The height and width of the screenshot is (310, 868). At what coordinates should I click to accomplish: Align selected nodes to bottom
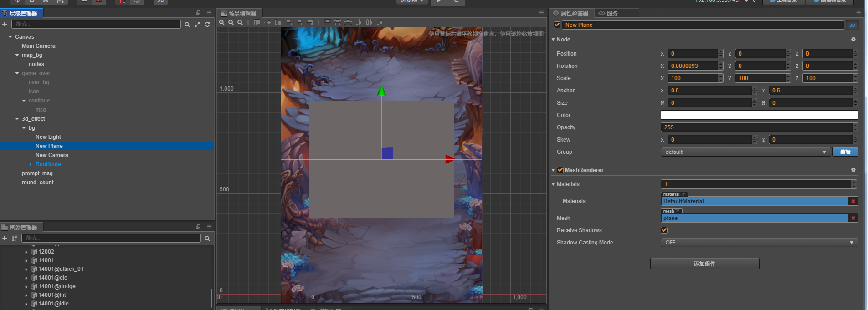point(278,22)
